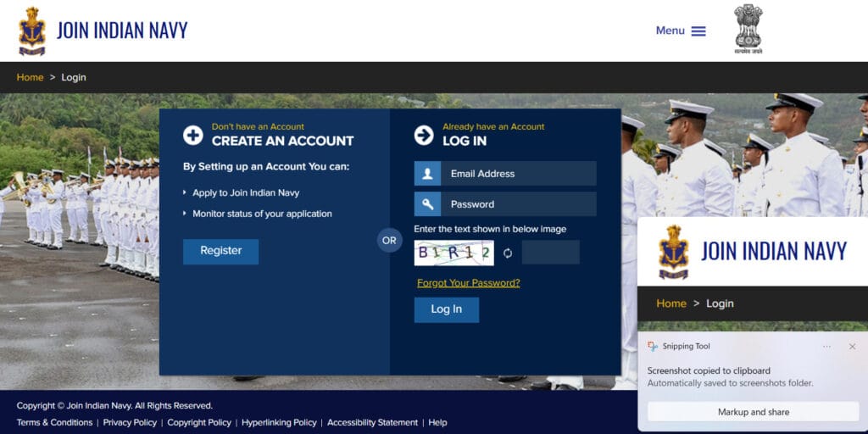Open Help footer link
Screen dimensions: 868x434
[437, 422]
